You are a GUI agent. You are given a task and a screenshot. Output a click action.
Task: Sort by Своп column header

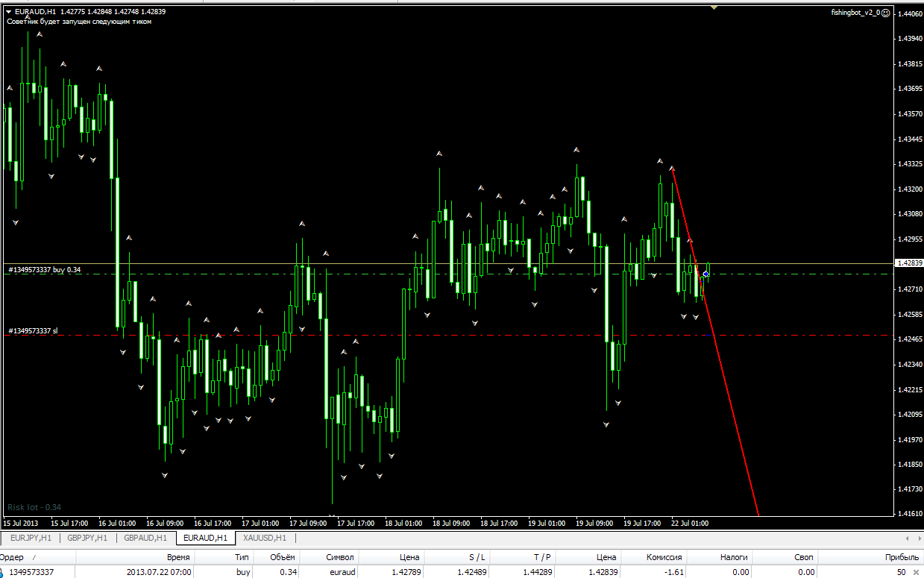(x=785, y=557)
